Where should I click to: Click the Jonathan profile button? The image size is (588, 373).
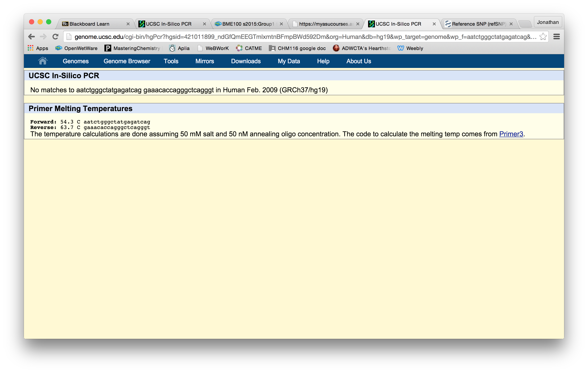[548, 22]
